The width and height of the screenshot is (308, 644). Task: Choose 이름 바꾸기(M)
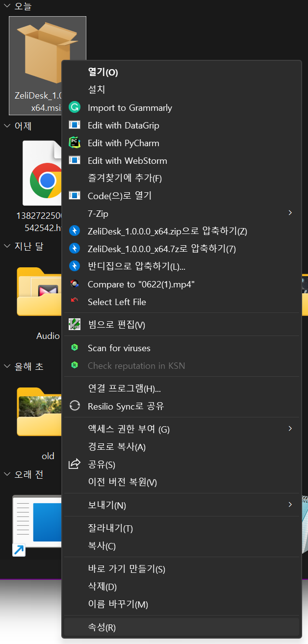[x=181, y=604]
